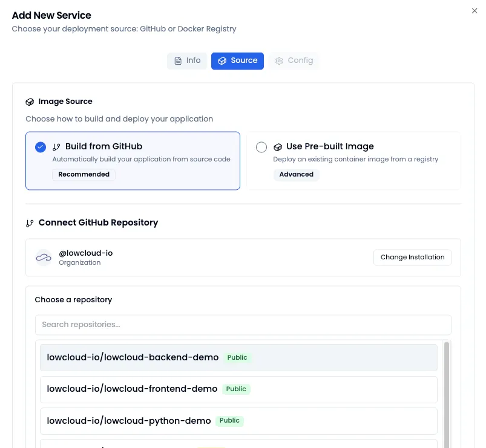The width and height of the screenshot is (486, 448).
Task: Click the box icon next to Image Source
Action: pos(30,102)
